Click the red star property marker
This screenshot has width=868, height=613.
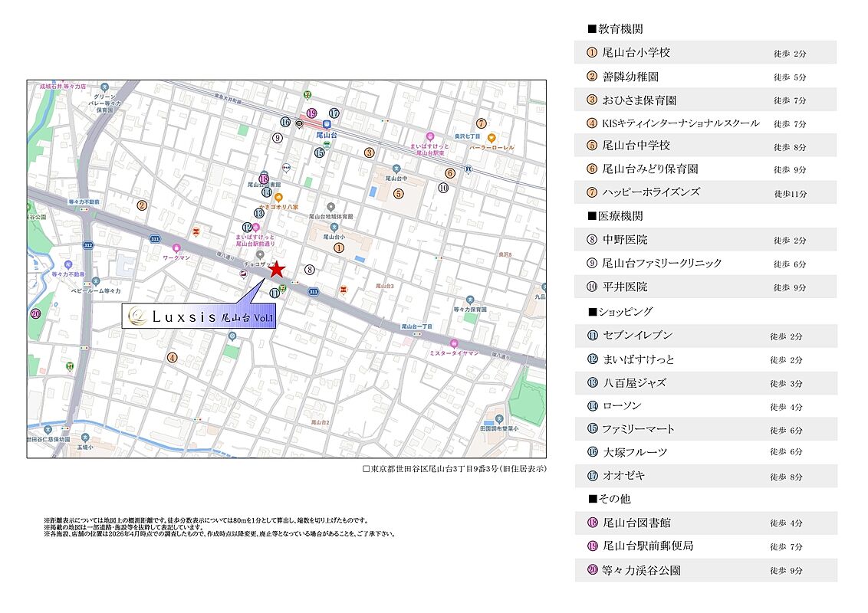coord(277,270)
